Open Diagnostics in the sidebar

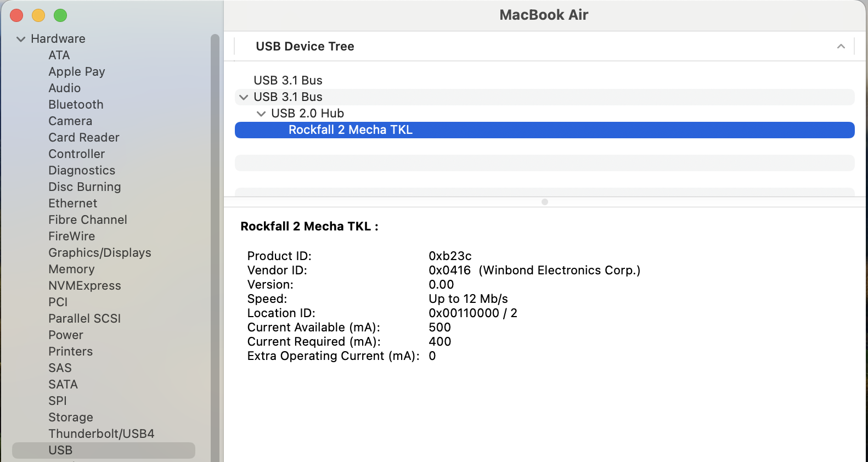[82, 171]
